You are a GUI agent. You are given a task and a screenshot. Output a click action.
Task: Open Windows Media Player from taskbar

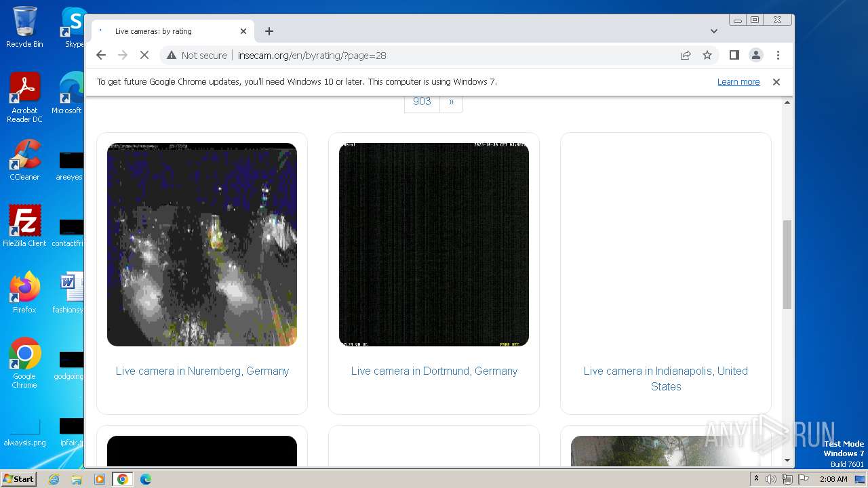point(100,479)
